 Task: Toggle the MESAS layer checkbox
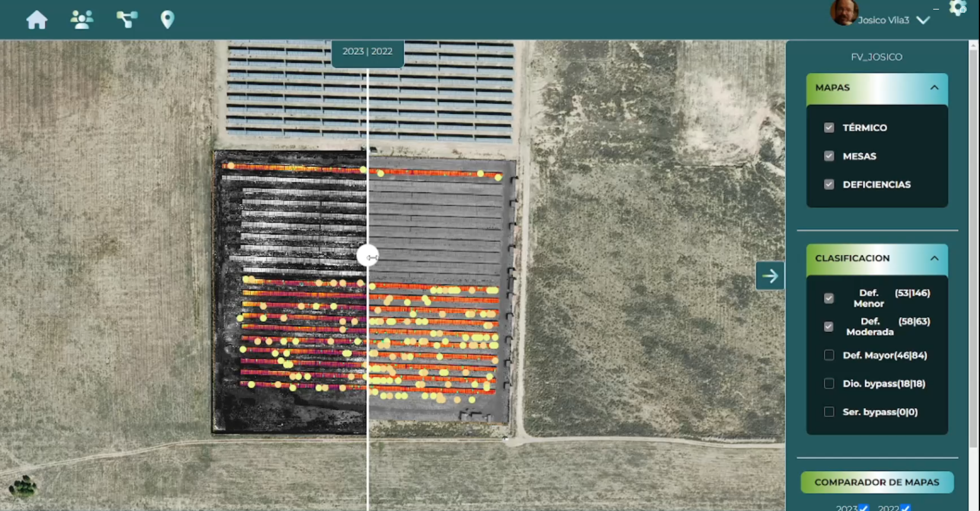(829, 156)
